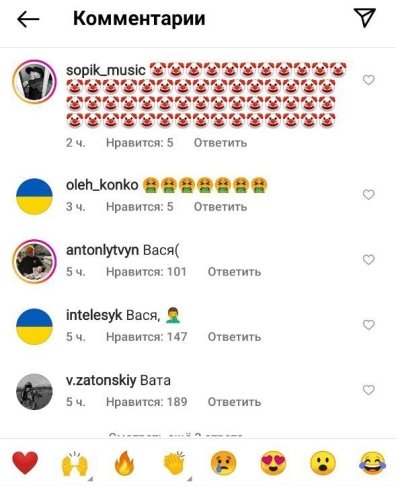Insert heart eyes emoji reaction

pyautogui.click(x=273, y=463)
